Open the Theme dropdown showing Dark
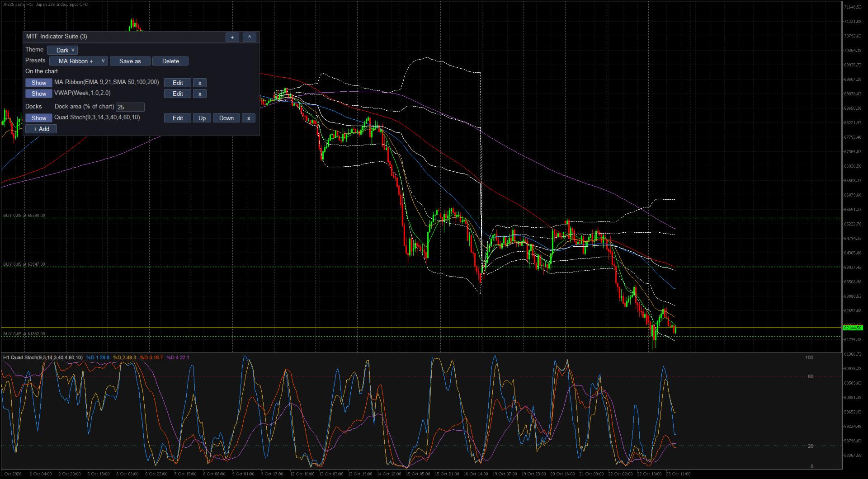 [x=62, y=50]
